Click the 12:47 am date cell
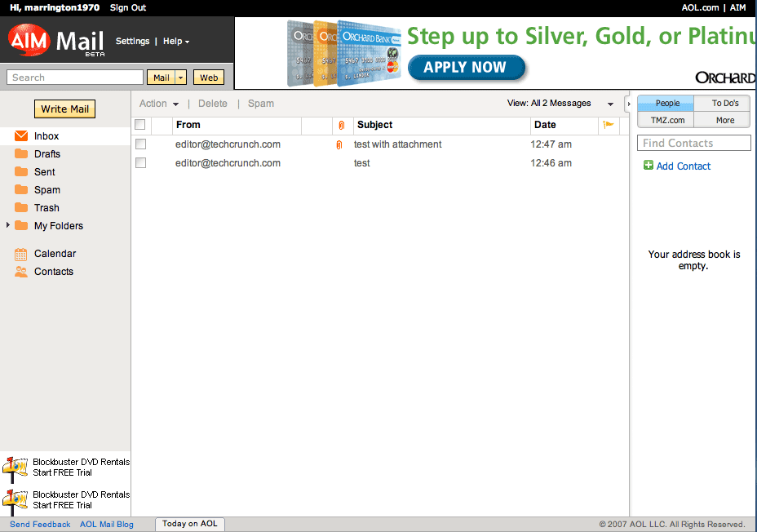Image resolution: width=757 pixels, height=532 pixels. 551,144
